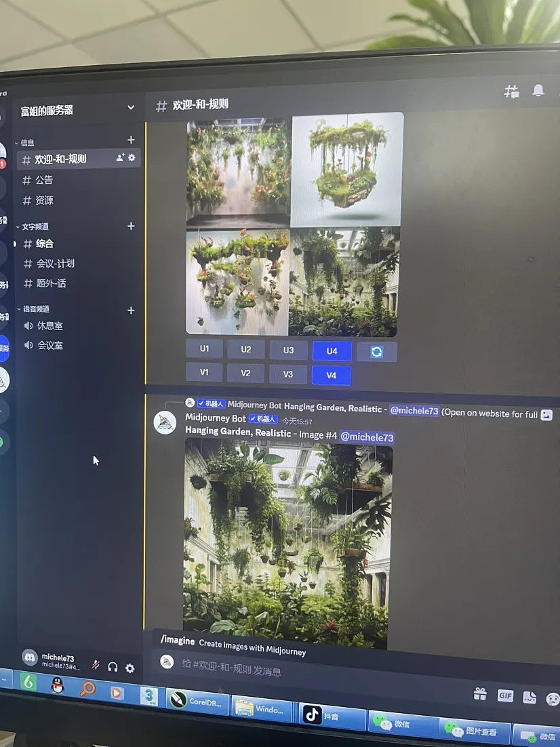Switch to 抖音 TikTok in taskbar
This screenshot has width=560, height=747.
[332, 716]
